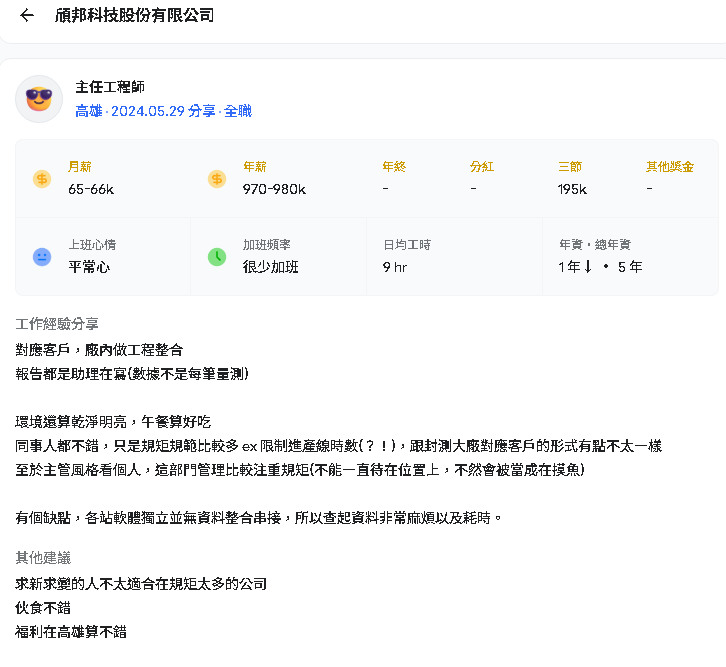The image size is (726, 667).
Task: Select the line 伙食不錯
Action: click(x=43, y=608)
